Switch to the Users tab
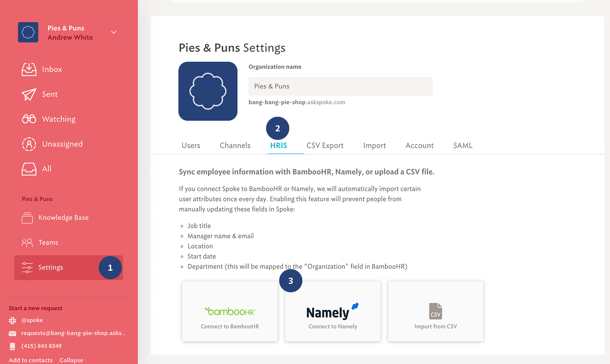The width and height of the screenshot is (610, 364). (191, 145)
